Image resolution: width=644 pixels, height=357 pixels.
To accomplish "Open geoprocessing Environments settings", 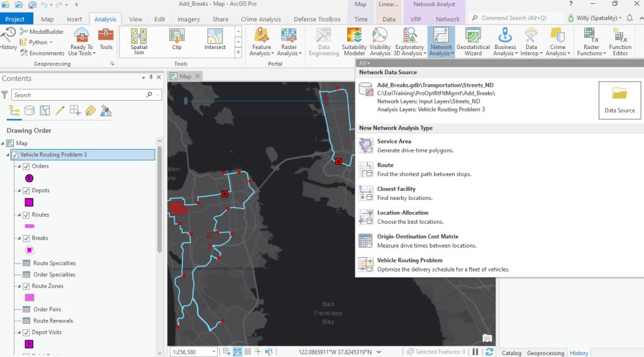I will (42, 53).
